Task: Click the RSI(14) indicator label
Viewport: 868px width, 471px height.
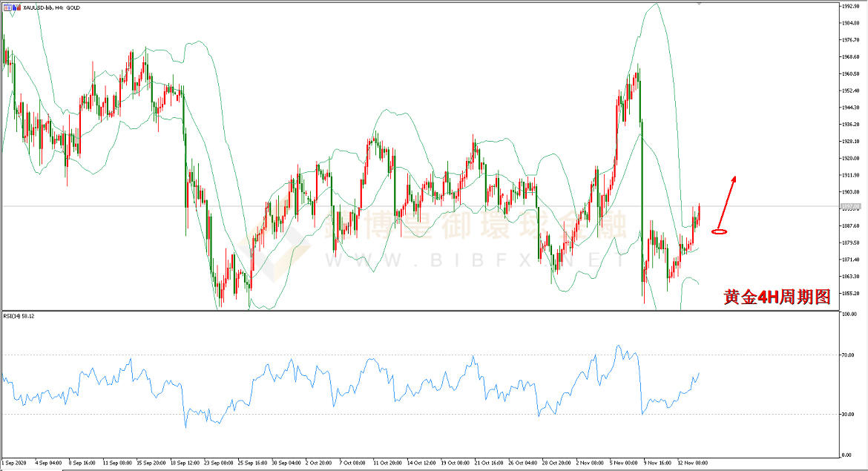Action: pos(19,316)
